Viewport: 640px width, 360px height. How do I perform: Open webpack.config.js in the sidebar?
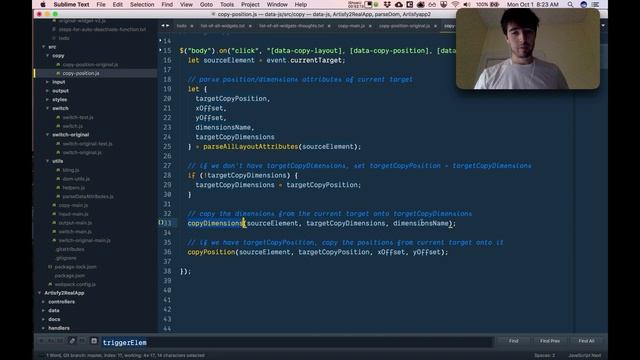[75, 284]
